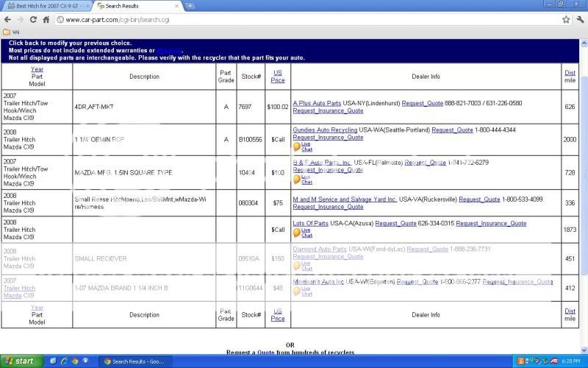
Task: Open the Wii bookmarks folder
Action: 11,32
